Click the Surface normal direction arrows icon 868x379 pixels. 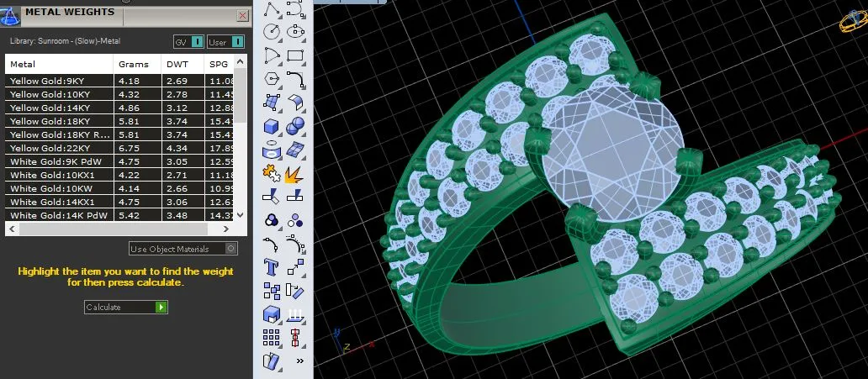click(295, 314)
